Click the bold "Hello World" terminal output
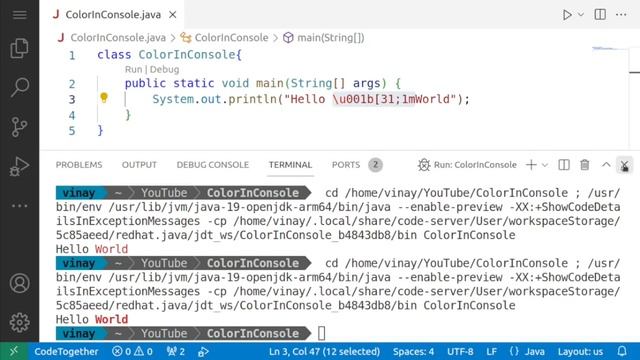 point(92,320)
